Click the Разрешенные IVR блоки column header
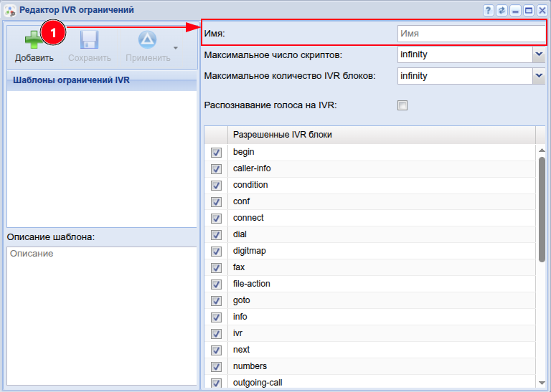Image resolution: width=551 pixels, height=392 pixels. coord(382,135)
